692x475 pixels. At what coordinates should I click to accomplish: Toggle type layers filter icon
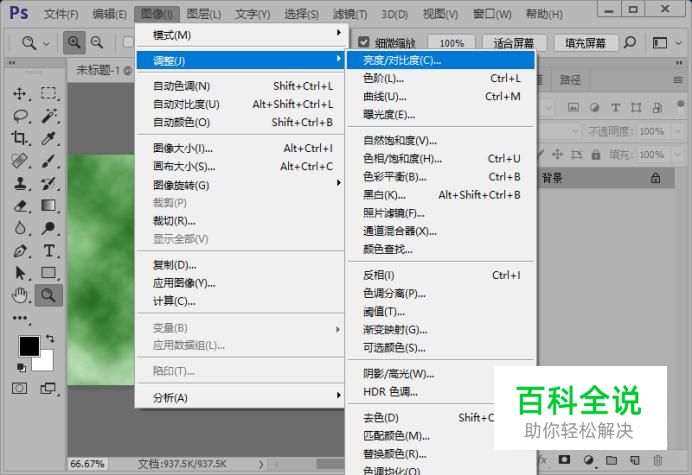(615, 107)
